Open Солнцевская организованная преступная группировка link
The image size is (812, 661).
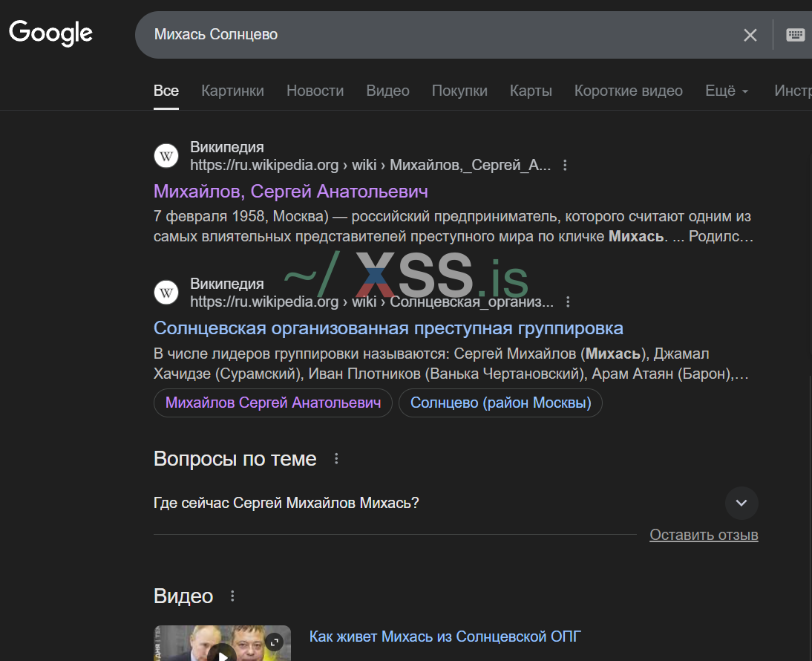[x=388, y=328]
